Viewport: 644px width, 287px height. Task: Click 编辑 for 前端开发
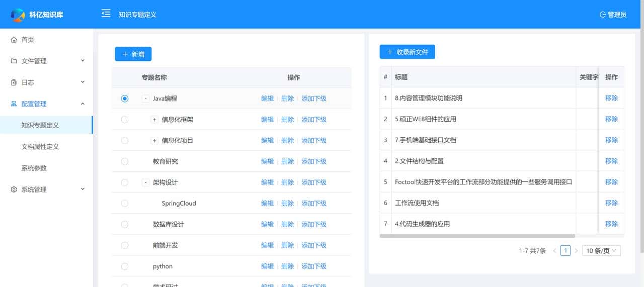click(268, 245)
